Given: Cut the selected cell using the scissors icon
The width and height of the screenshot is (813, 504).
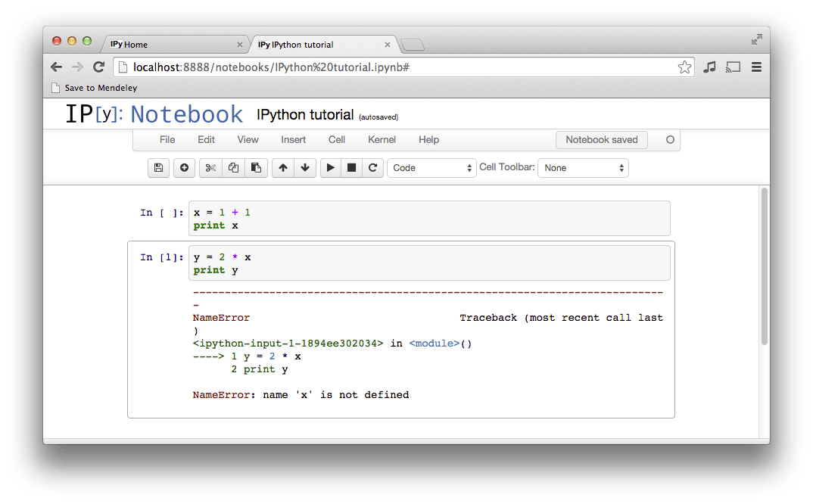Looking at the screenshot, I should coord(210,167).
